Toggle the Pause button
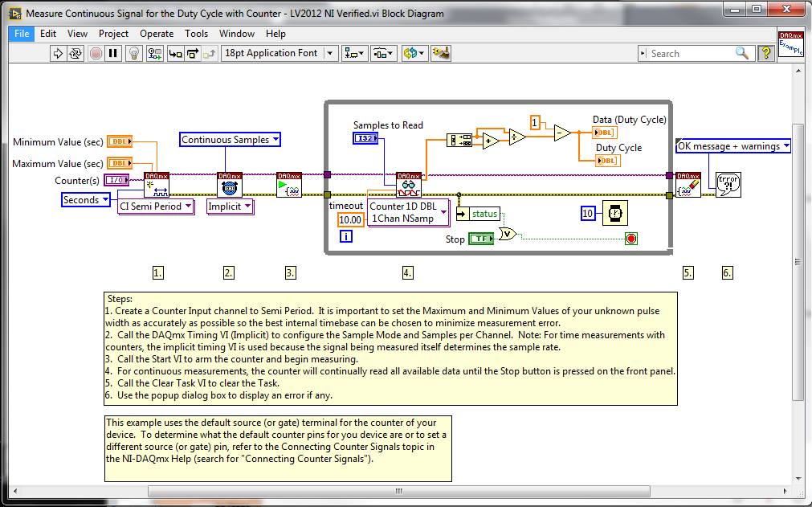 113,53
